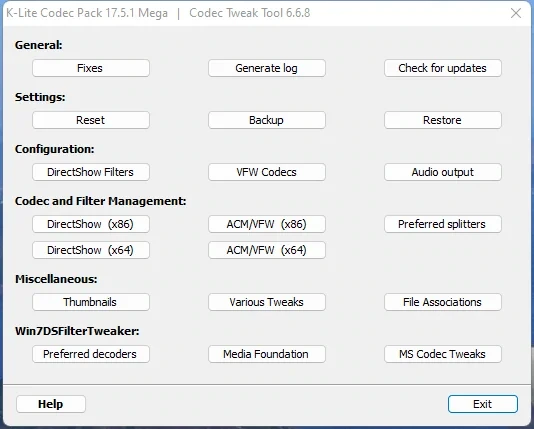Manage DirectShow (x64) filters
534x429 pixels.
pos(91,250)
